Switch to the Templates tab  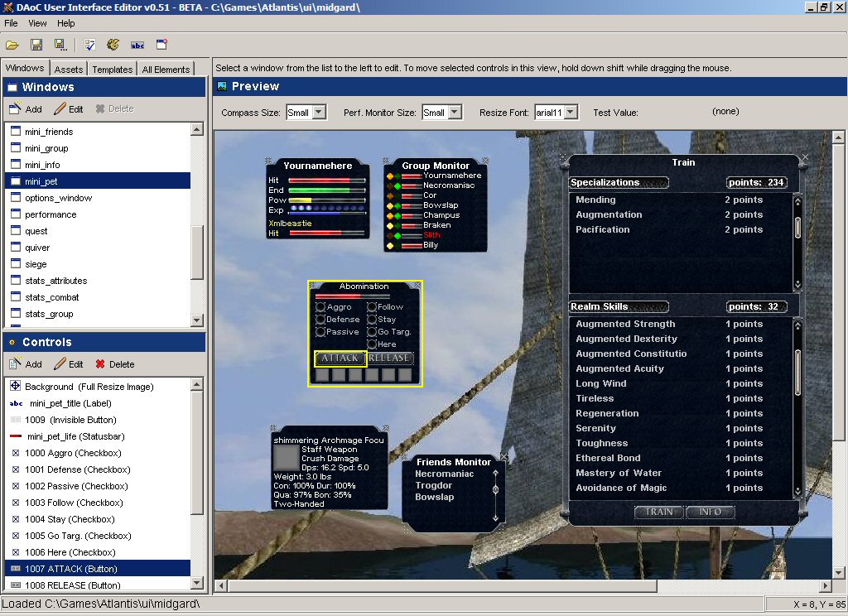[x=112, y=70]
